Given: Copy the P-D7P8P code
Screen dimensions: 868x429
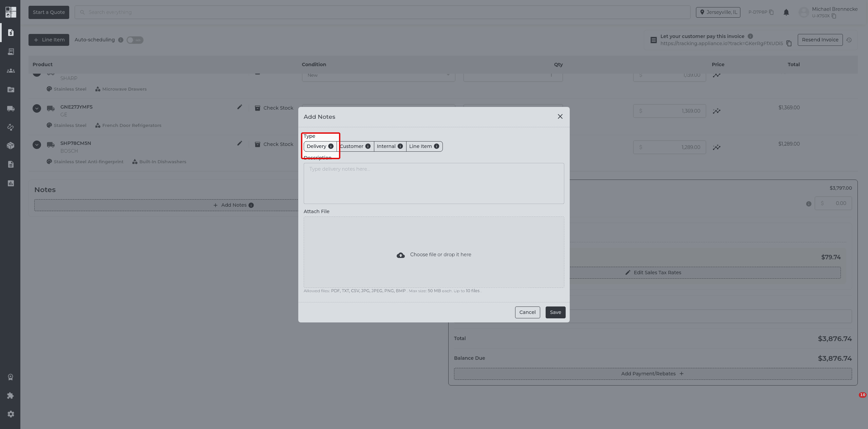Looking at the screenshot, I should 771,12.
